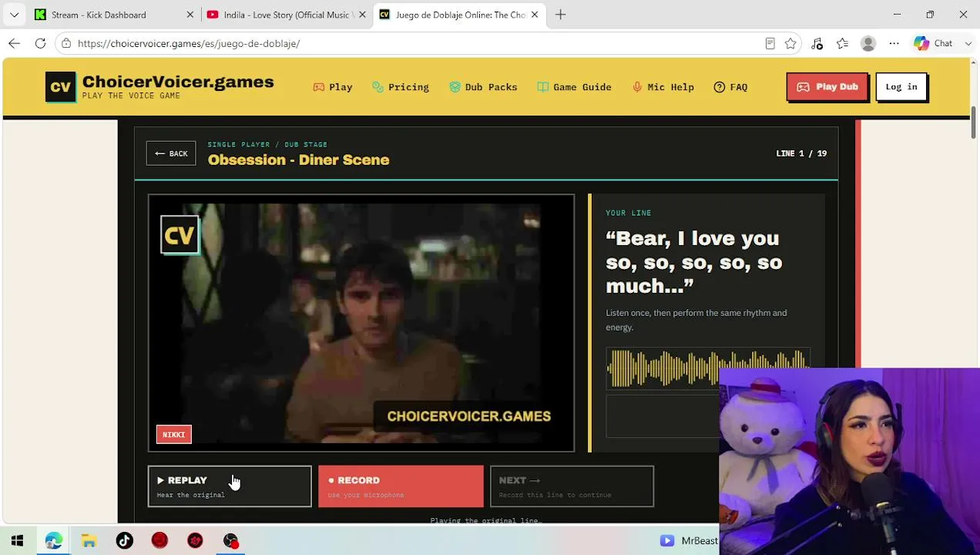Viewport: 980px width, 555px height.
Task: Open the tab search dropdown arrow
Action: click(14, 15)
